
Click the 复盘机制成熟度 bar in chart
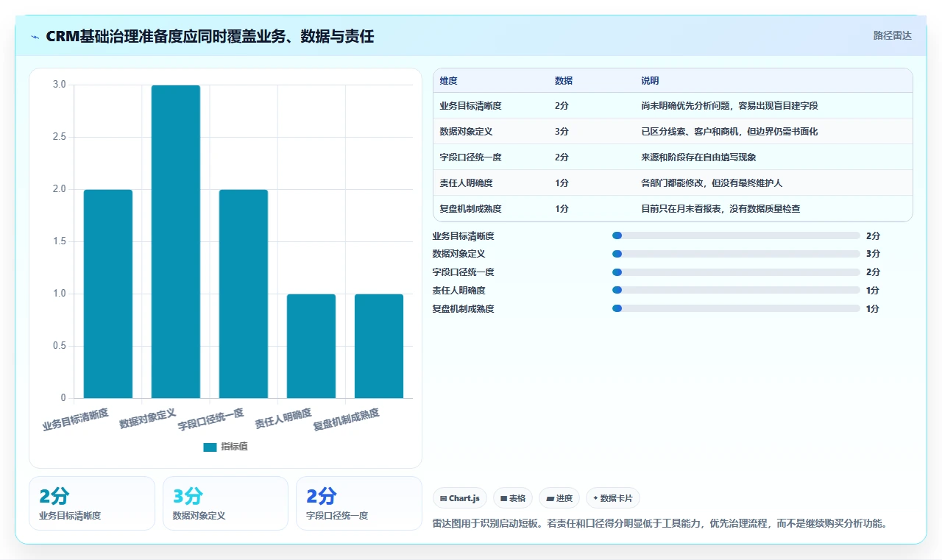tap(379, 346)
